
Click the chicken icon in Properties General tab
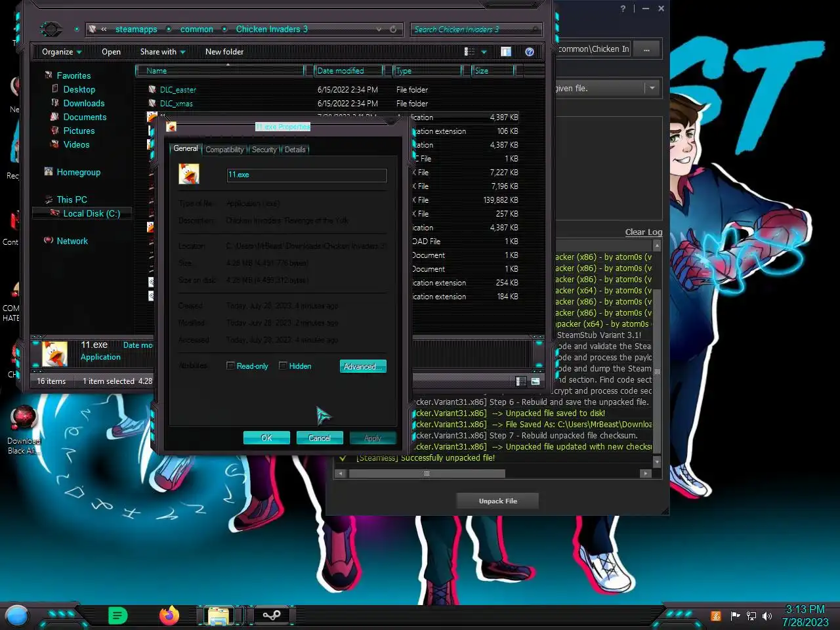189,174
